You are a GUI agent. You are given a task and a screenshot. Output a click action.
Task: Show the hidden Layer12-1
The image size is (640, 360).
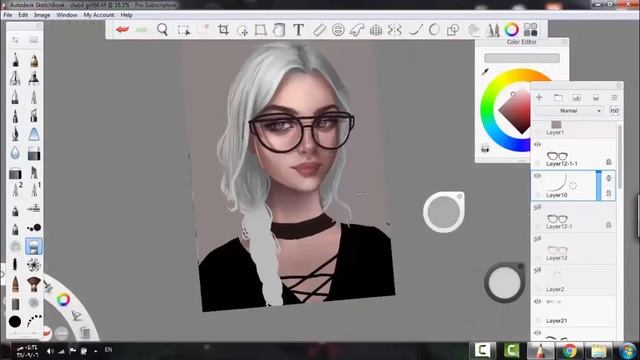[x=538, y=207]
